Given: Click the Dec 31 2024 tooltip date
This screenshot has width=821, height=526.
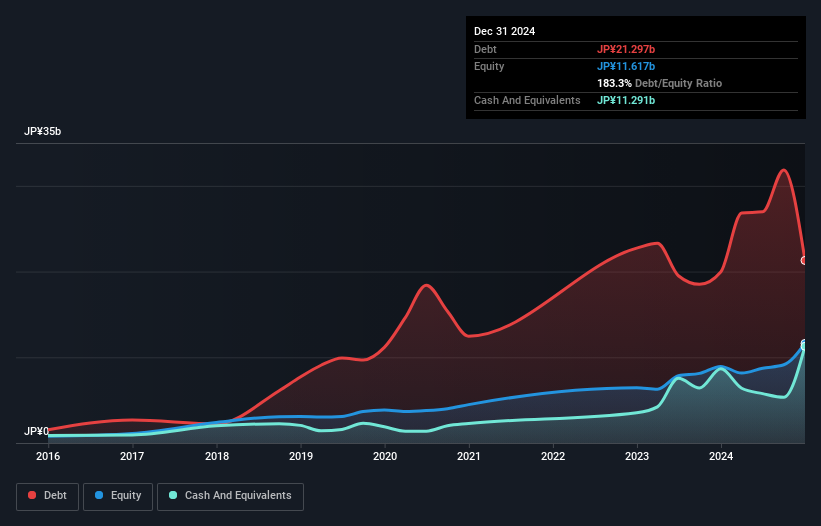Looking at the screenshot, I should coord(504,31).
